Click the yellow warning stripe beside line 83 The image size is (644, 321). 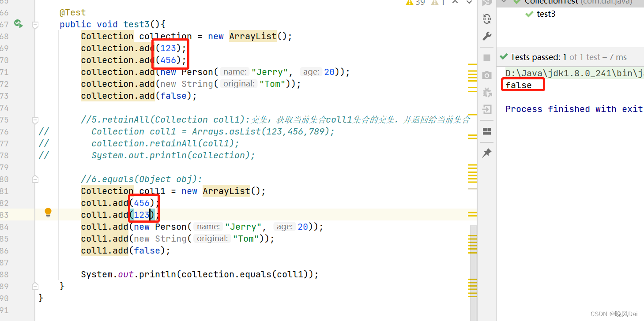pos(472,214)
